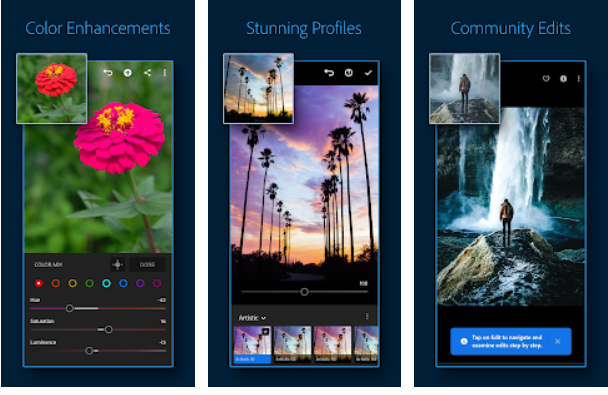Tap the original palm trees preview thumbnail
Viewport: 608px width, 395px height.
[x=258, y=88]
